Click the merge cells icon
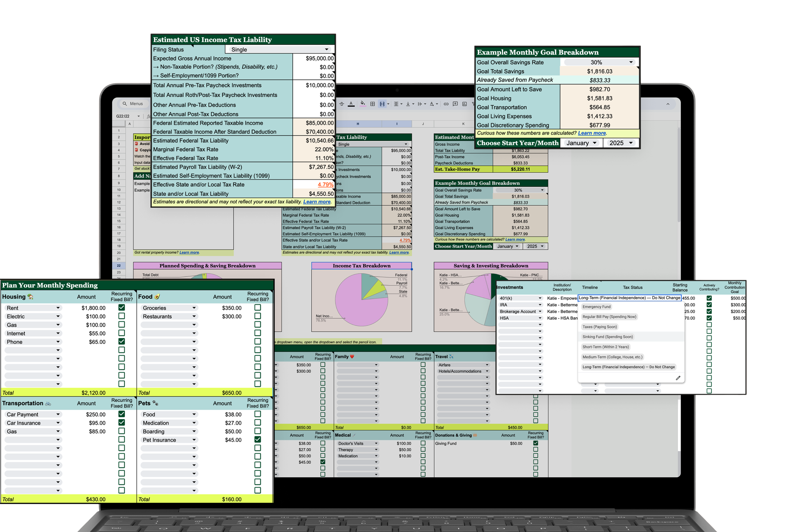 (x=382, y=104)
